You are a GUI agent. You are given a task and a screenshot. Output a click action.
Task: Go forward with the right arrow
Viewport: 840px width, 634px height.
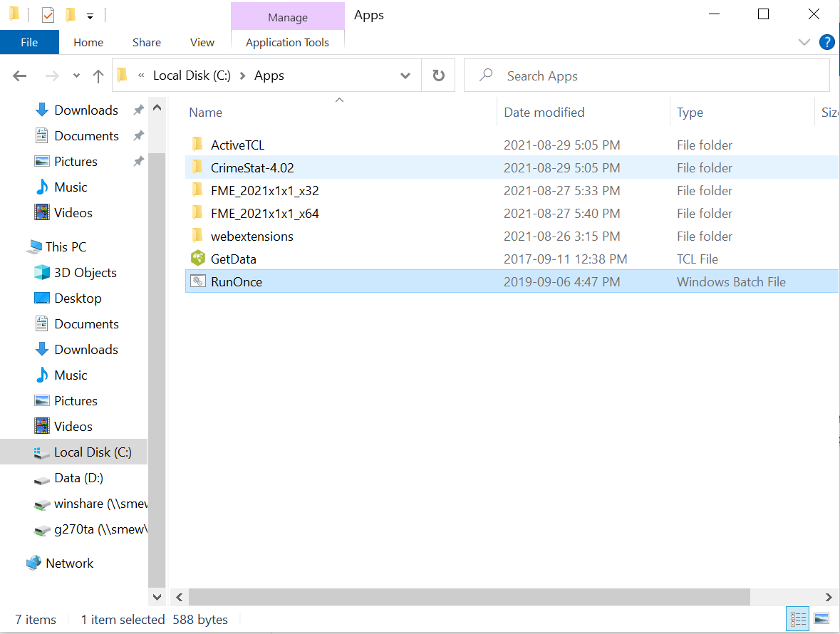point(52,76)
